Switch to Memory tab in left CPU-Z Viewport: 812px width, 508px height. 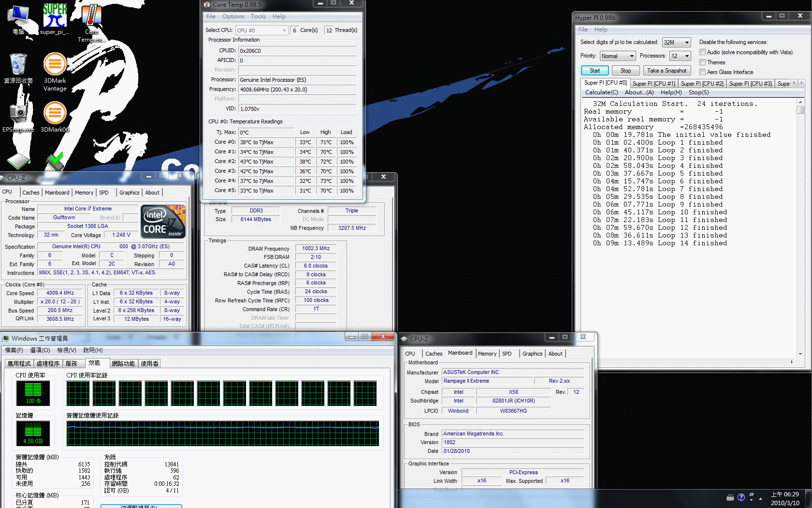84,193
